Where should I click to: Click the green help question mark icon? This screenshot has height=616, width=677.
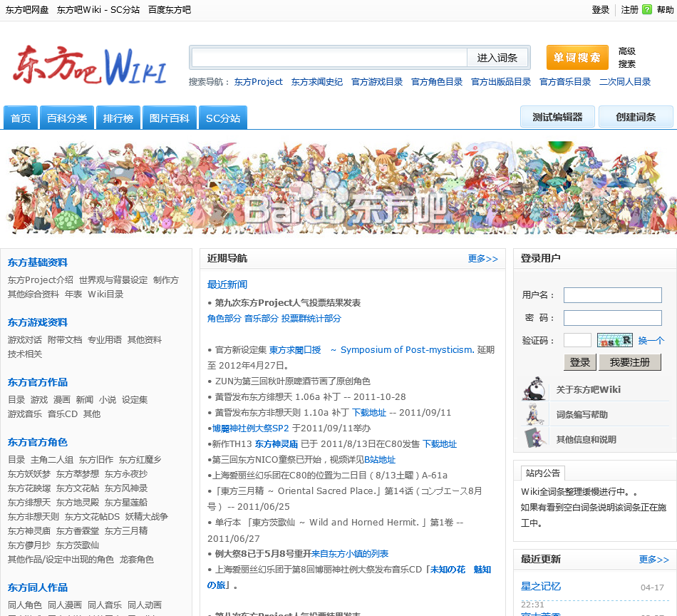647,9
